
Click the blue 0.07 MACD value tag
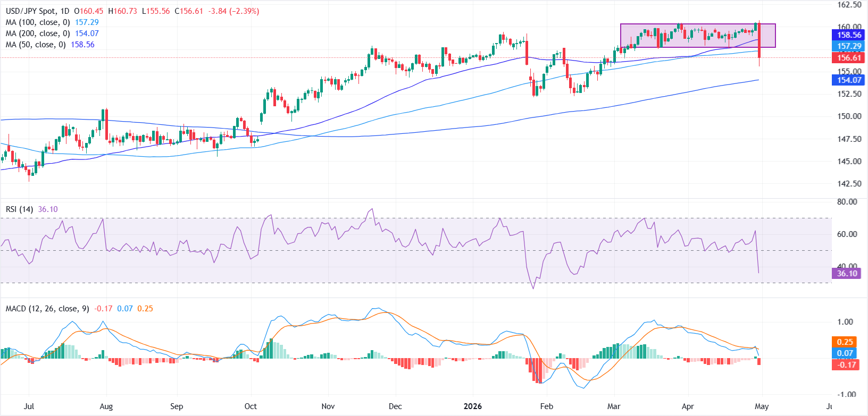pyautogui.click(x=845, y=353)
